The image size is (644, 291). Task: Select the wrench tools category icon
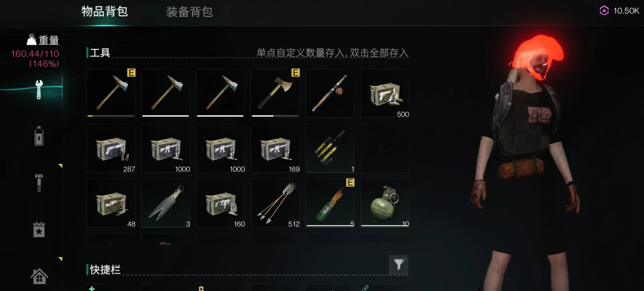(x=39, y=90)
